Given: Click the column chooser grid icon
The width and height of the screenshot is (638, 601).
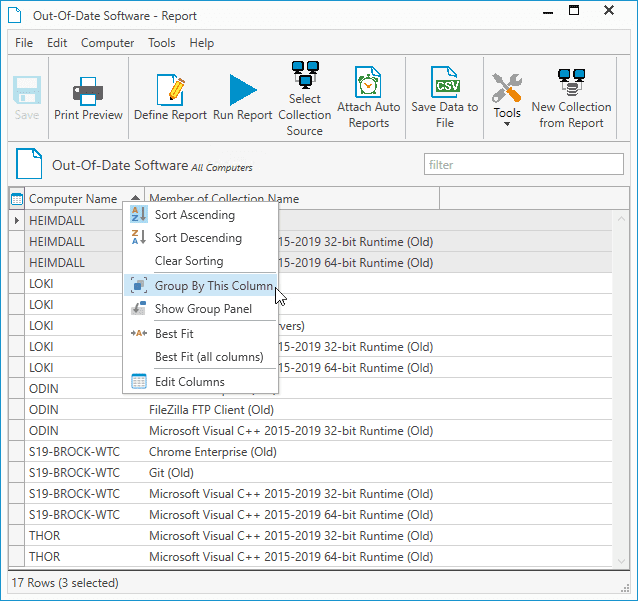Looking at the screenshot, I should (17, 199).
